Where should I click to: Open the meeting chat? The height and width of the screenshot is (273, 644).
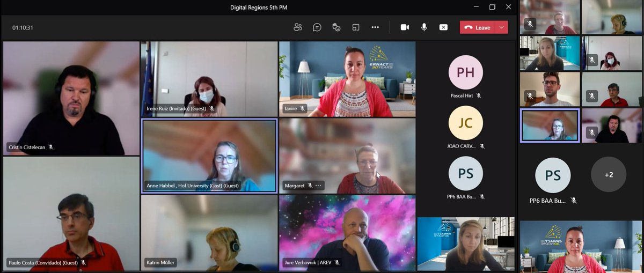click(317, 27)
